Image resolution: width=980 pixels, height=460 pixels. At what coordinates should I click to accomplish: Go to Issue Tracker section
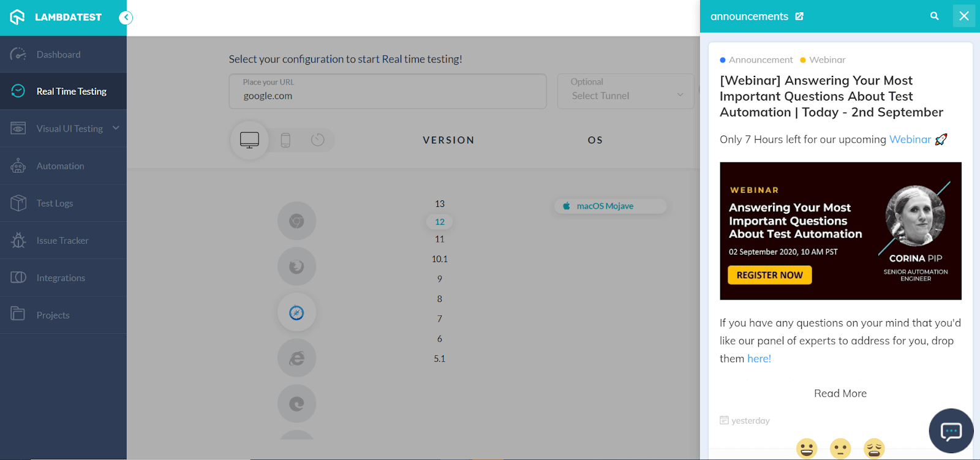pos(62,241)
